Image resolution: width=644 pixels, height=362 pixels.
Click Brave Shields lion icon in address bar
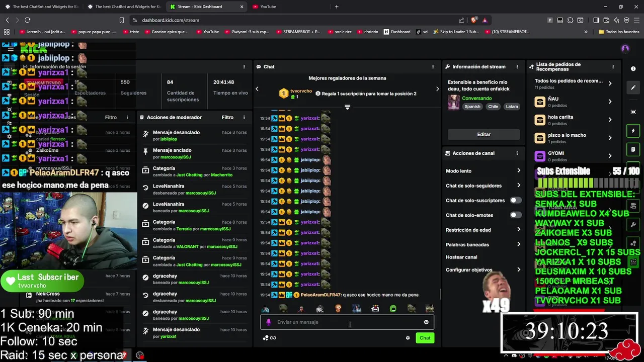pos(473,20)
